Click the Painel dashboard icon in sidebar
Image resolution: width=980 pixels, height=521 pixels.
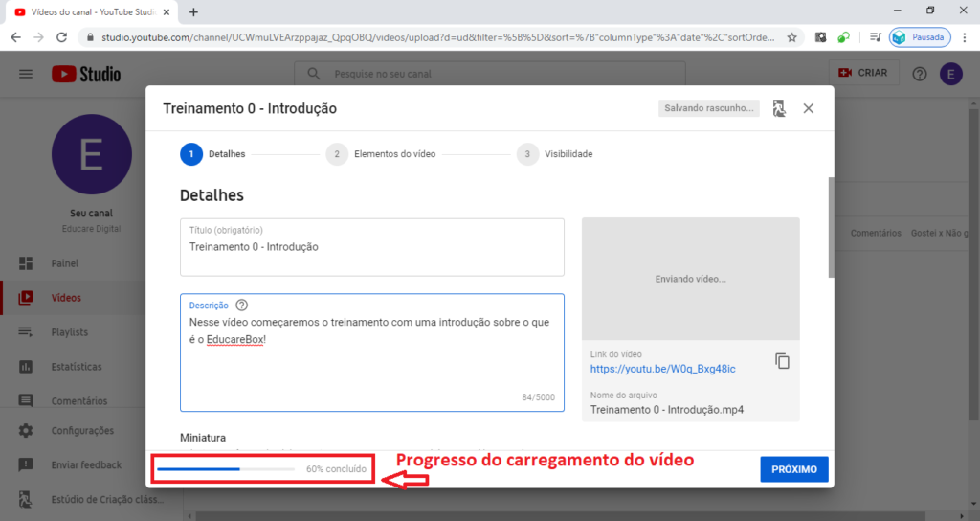(x=26, y=263)
